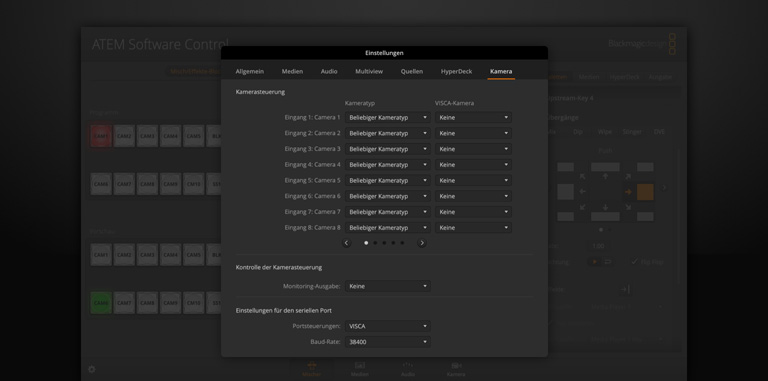Select CAM3 in the Program row
Image resolution: width=768 pixels, height=381 pixels.
(x=147, y=136)
